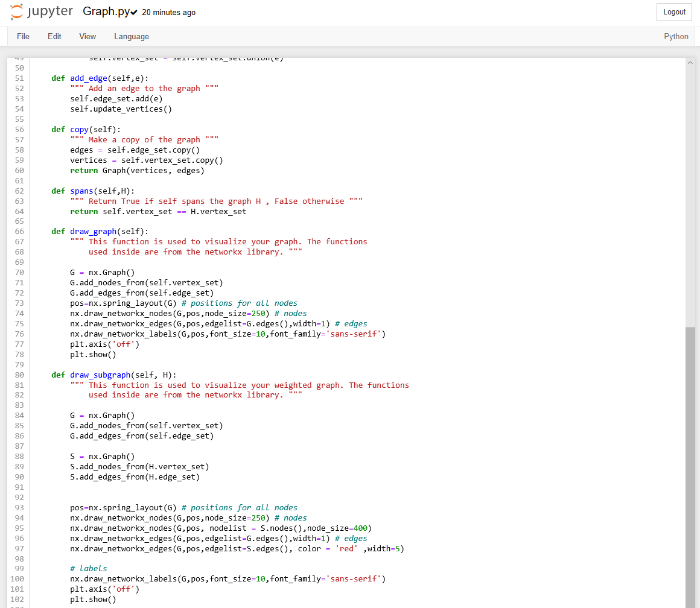Click 'self.edge_set.add(e)' line

[x=116, y=98]
